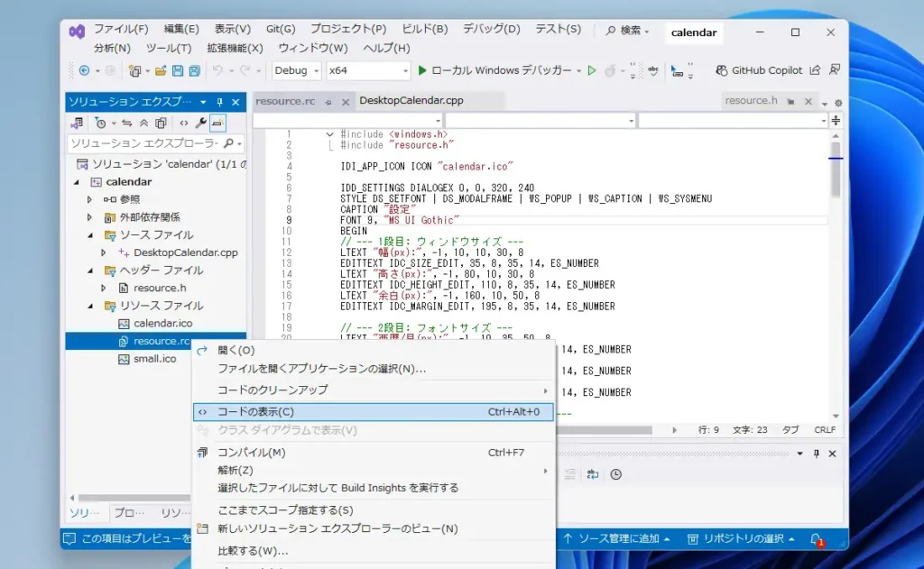The image size is (924, 569).
Task: Click collapse all icon in Solution Explorer
Action: 143,124
